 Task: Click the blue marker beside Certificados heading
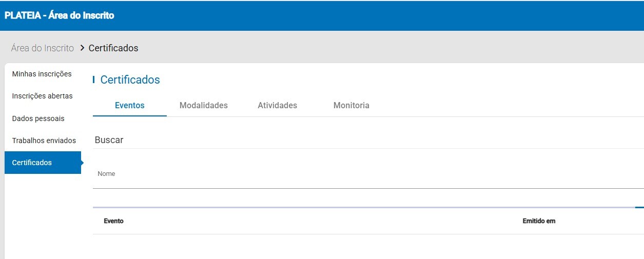93,79
